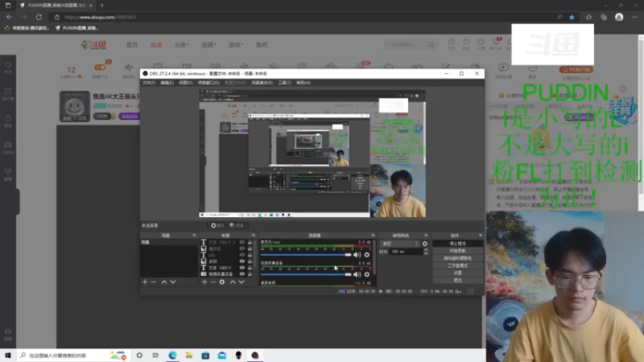Click the add scene plus button
Viewport: 644px width, 362px height.
145,282
